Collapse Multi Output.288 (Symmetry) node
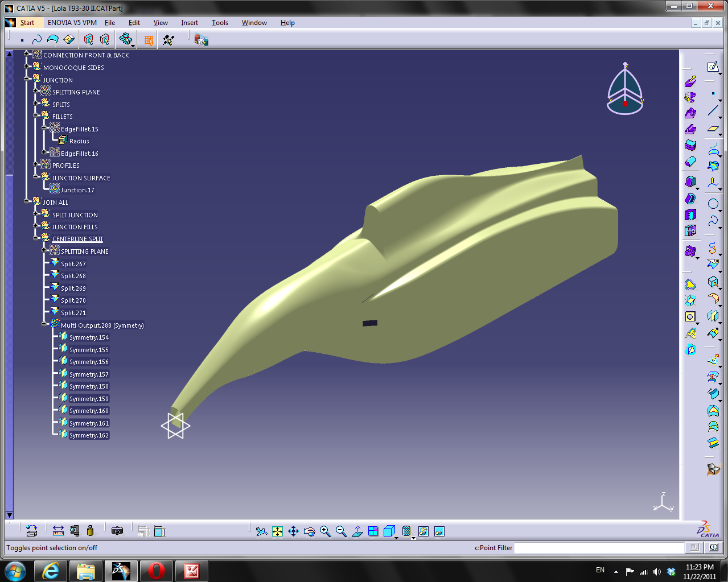This screenshot has width=728, height=582. click(x=44, y=324)
